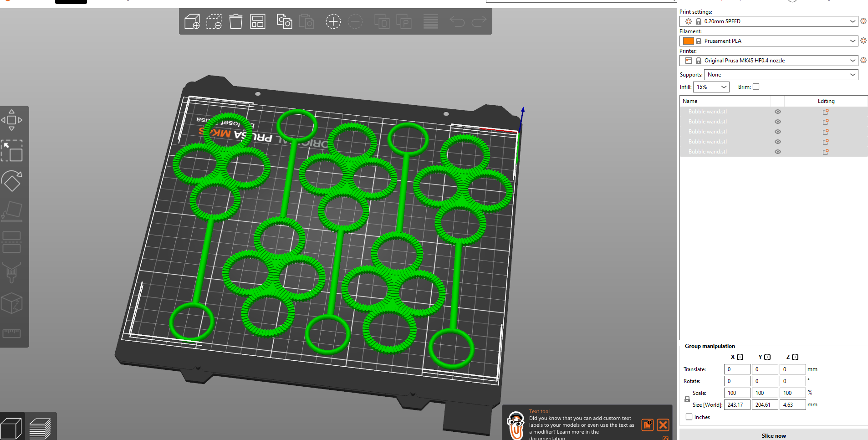
Task: Click the Size X field showing 243.17
Action: tap(736, 404)
